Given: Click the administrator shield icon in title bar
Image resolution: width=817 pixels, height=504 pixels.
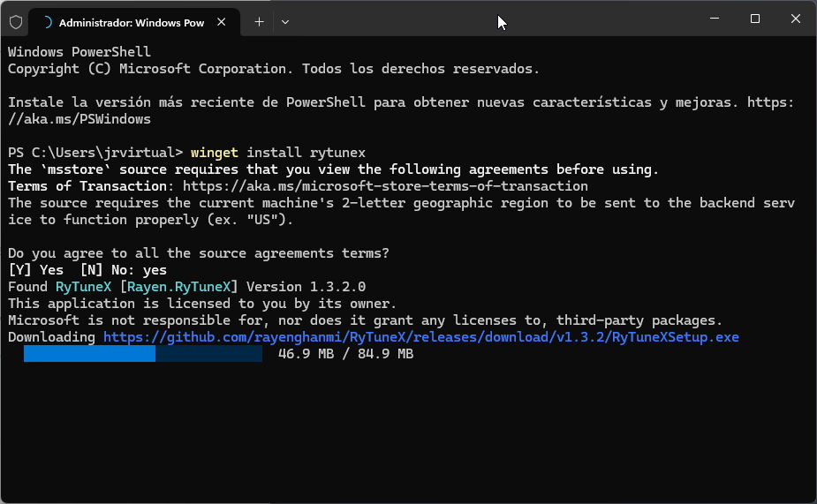Looking at the screenshot, I should tap(16, 22).
